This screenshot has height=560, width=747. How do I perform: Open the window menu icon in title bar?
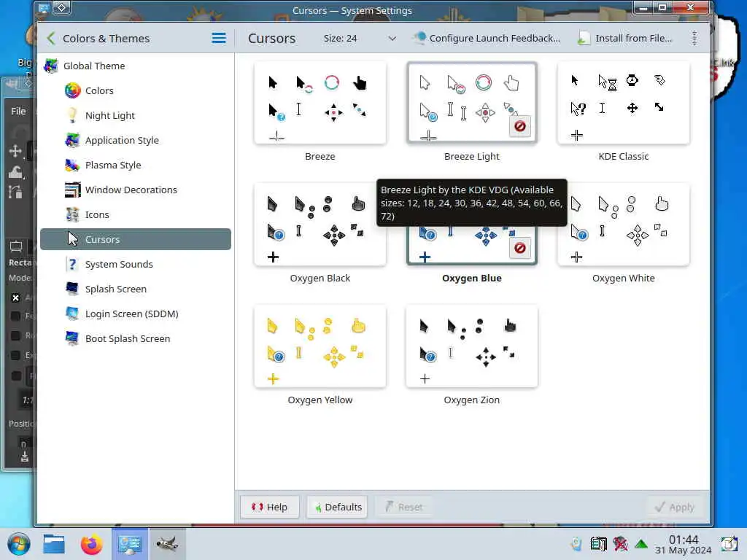click(43, 8)
